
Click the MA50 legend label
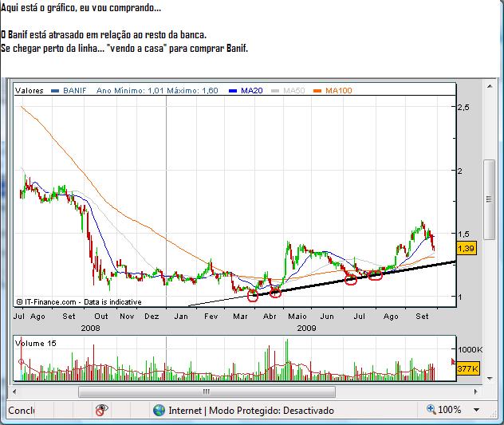(x=293, y=91)
